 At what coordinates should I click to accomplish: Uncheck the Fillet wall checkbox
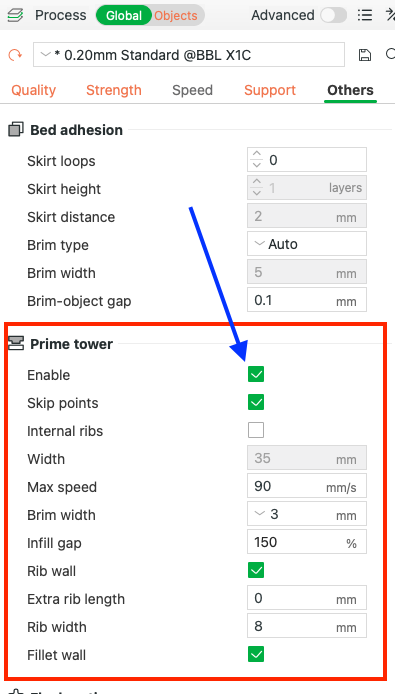tap(256, 654)
